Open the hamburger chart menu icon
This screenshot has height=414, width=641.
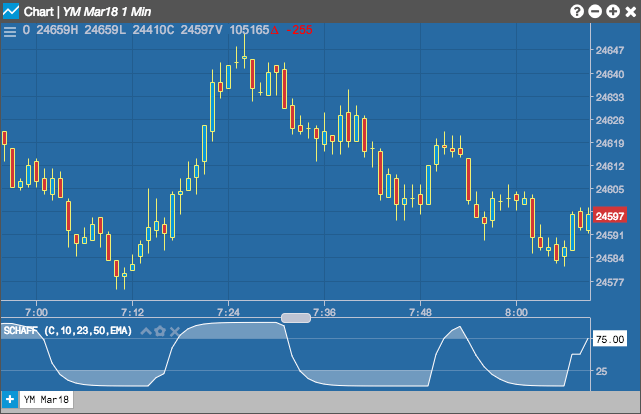tap(10, 31)
